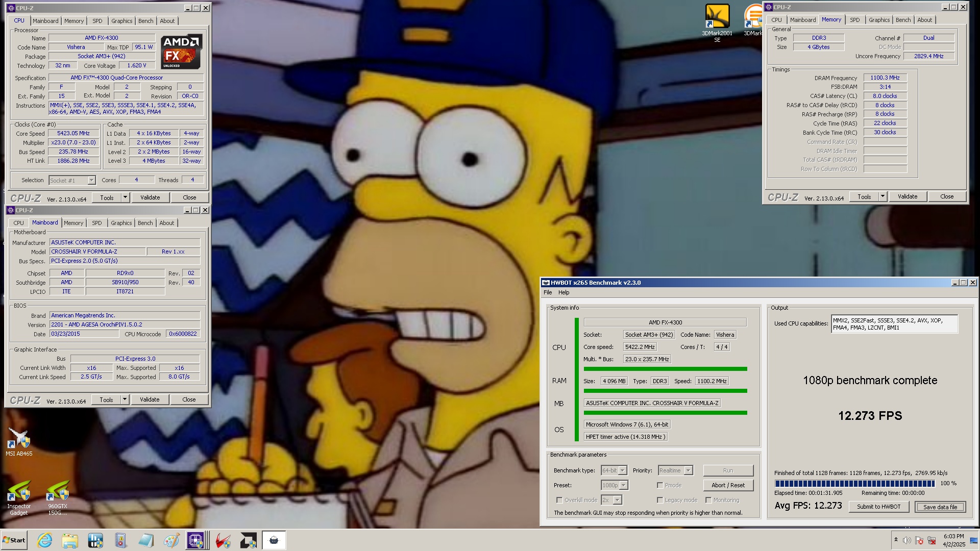This screenshot has width=980, height=551.
Task: Click the benchmark progress bar at 100 %
Action: pos(855,483)
